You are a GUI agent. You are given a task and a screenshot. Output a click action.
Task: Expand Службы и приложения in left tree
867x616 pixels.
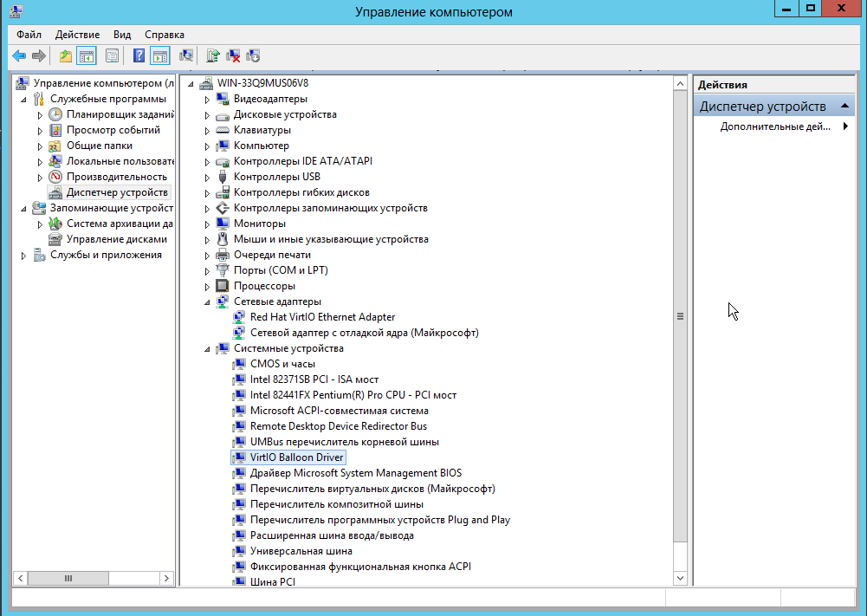(23, 256)
